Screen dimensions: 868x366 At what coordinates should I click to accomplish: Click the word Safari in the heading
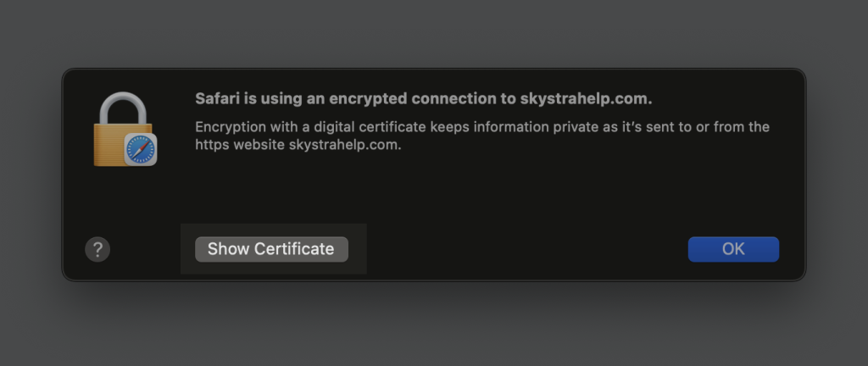click(x=218, y=98)
